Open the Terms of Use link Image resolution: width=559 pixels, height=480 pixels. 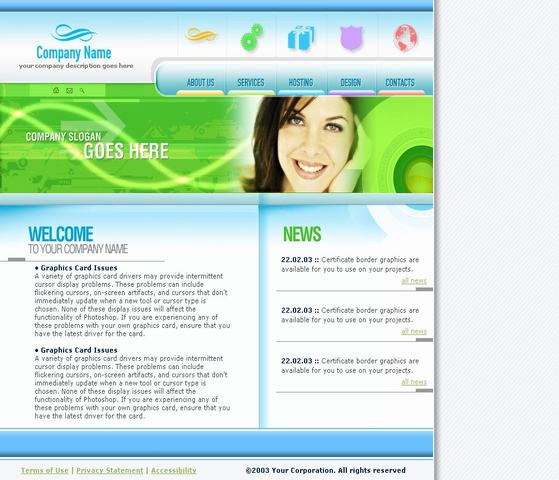45,470
